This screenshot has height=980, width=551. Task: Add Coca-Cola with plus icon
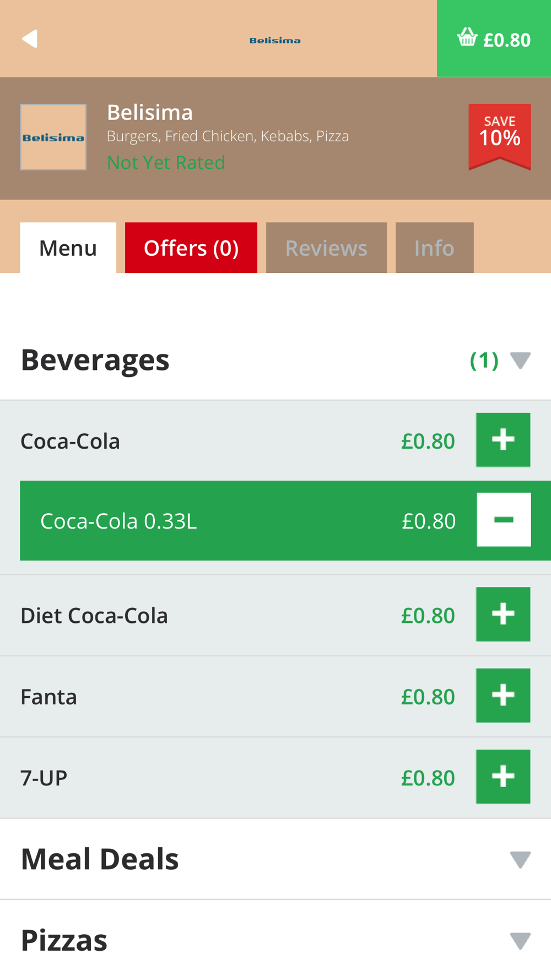pyautogui.click(x=503, y=440)
